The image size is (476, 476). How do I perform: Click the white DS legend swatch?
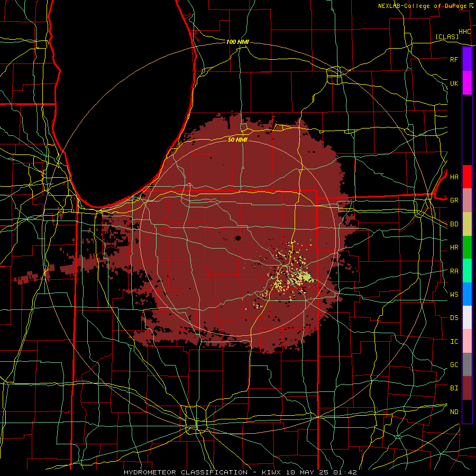[x=467, y=317]
